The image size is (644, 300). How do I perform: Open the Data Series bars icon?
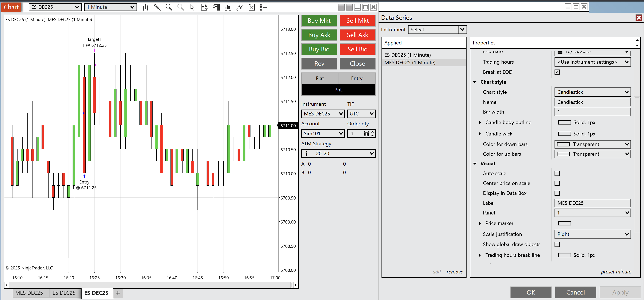point(228,7)
